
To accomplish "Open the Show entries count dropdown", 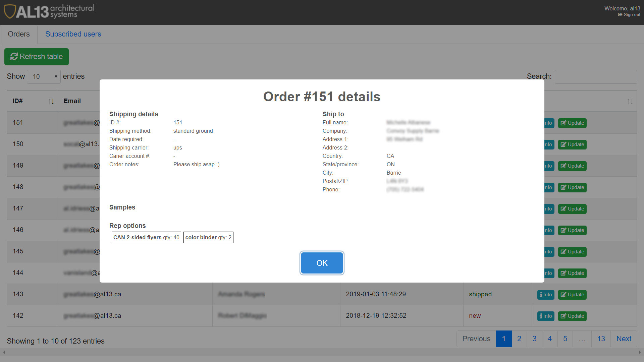I will [x=44, y=77].
